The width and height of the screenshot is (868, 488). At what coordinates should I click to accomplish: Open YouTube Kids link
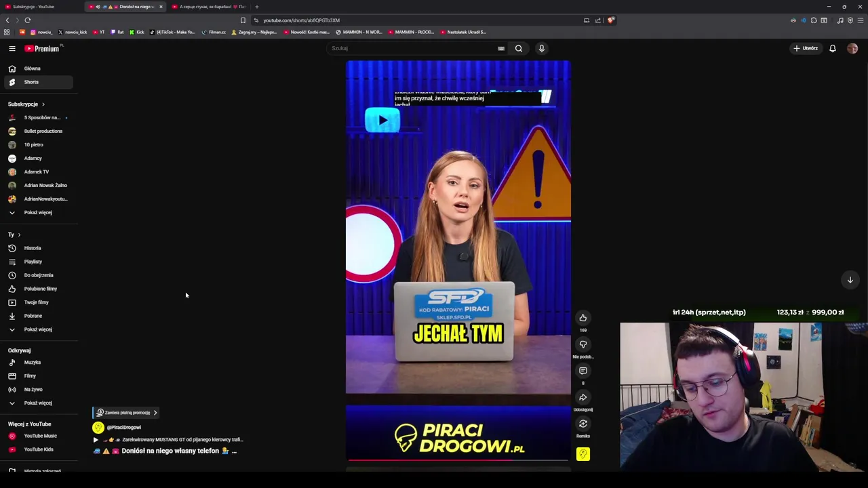tap(37, 449)
